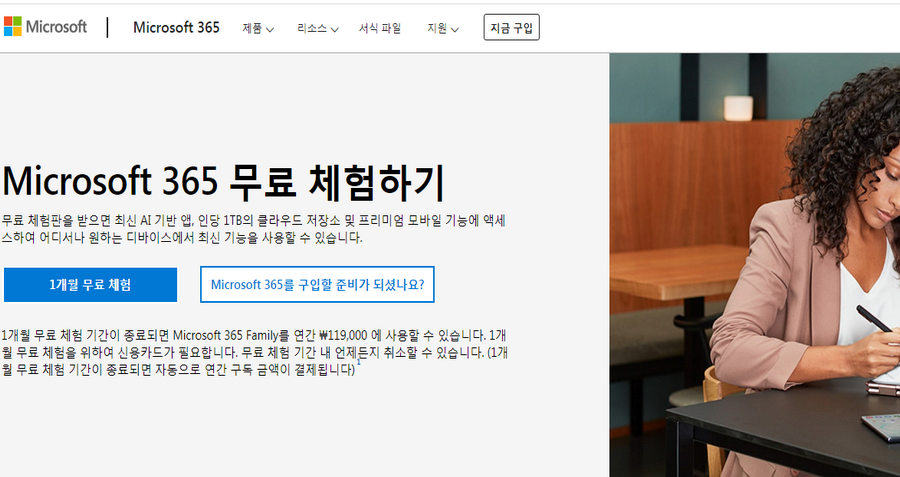900x477 pixels.
Task: Click the 1TB cloud storage description text
Action: tap(253, 229)
